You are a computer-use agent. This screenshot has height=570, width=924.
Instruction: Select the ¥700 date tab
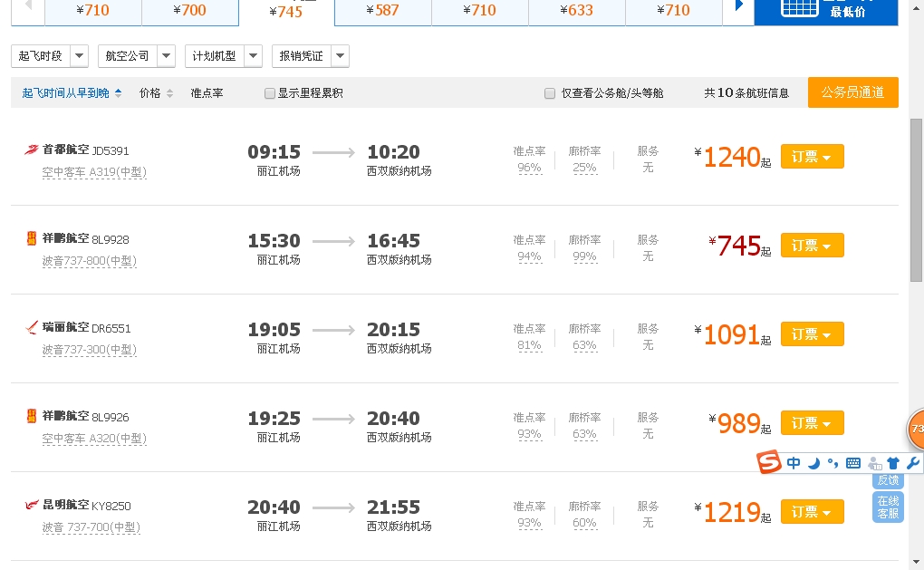[189, 11]
